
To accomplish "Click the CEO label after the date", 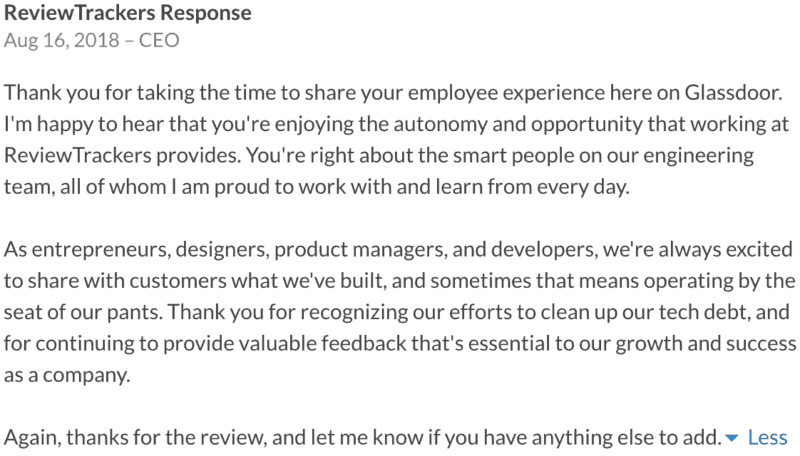I will pos(159,40).
